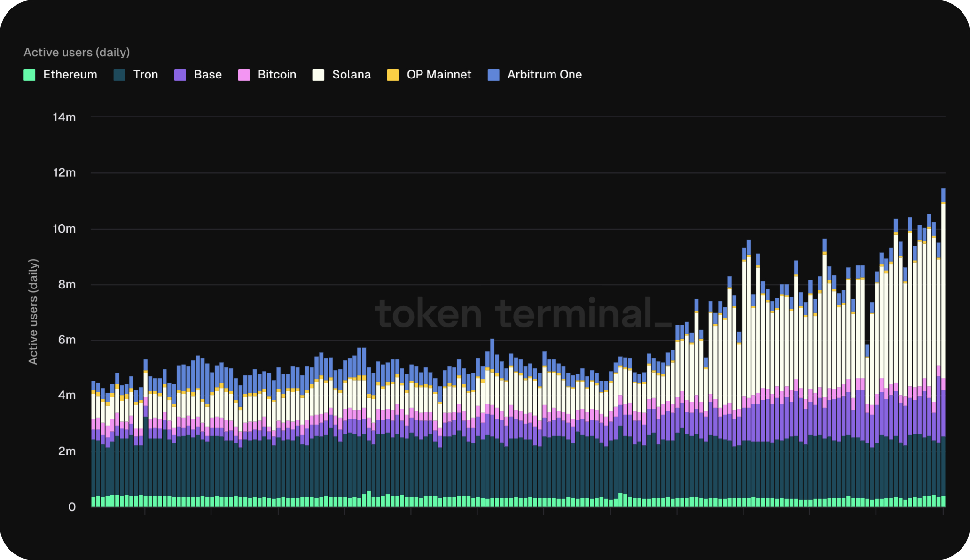
Task: Click the 14m y-axis tick label
Action: pos(64,117)
